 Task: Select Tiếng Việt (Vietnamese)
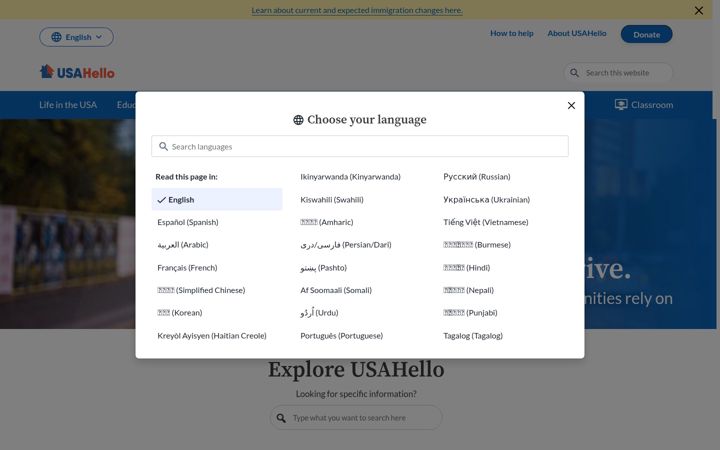[486, 222]
